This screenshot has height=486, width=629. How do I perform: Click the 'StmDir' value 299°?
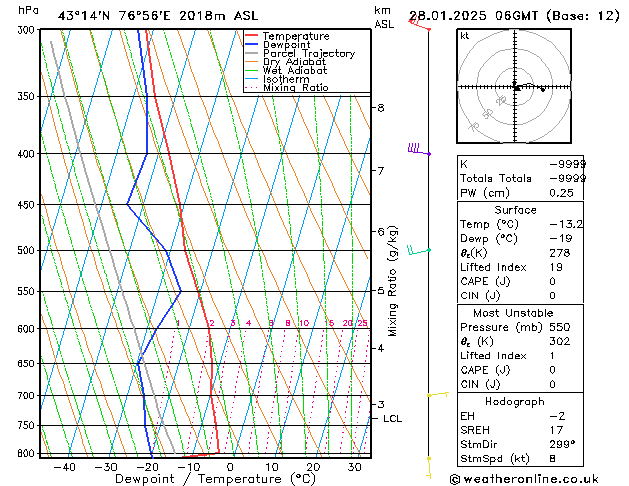tap(562, 444)
